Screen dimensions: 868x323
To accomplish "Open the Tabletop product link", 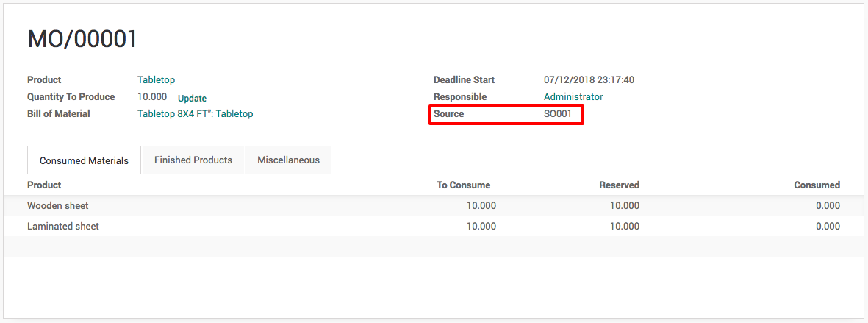I will coord(156,79).
